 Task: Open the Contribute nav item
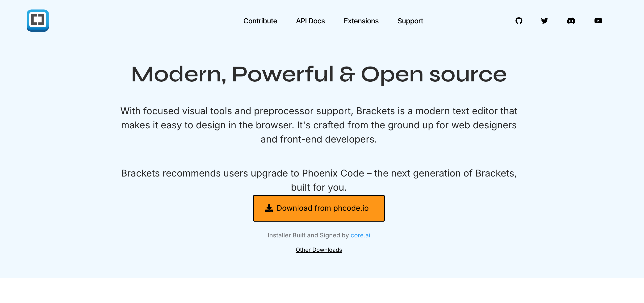[x=260, y=21]
